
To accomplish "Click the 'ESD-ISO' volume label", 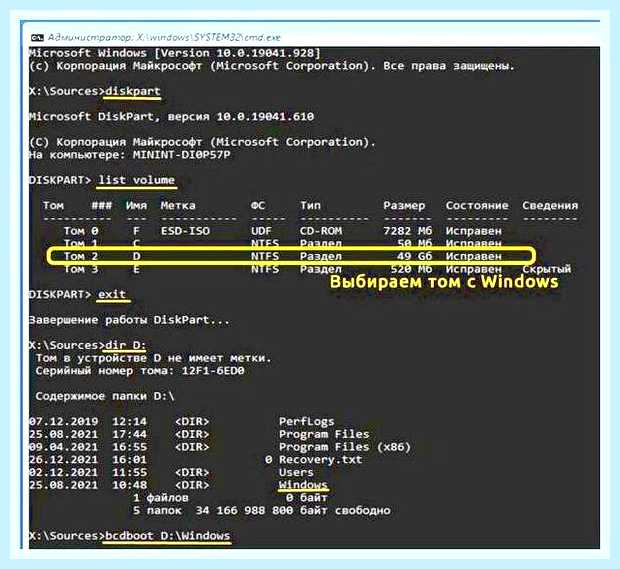I will 185,231.
